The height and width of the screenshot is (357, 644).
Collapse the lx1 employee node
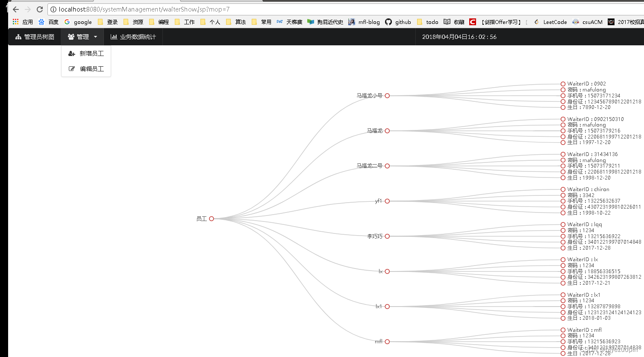pos(387,307)
